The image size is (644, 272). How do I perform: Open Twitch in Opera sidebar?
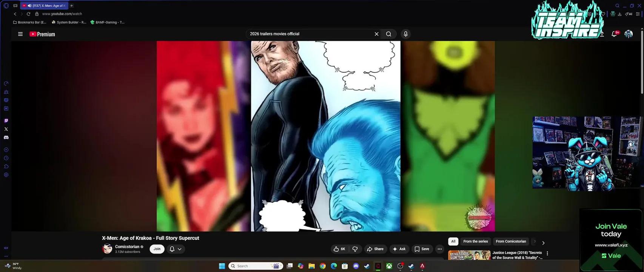pos(6,121)
